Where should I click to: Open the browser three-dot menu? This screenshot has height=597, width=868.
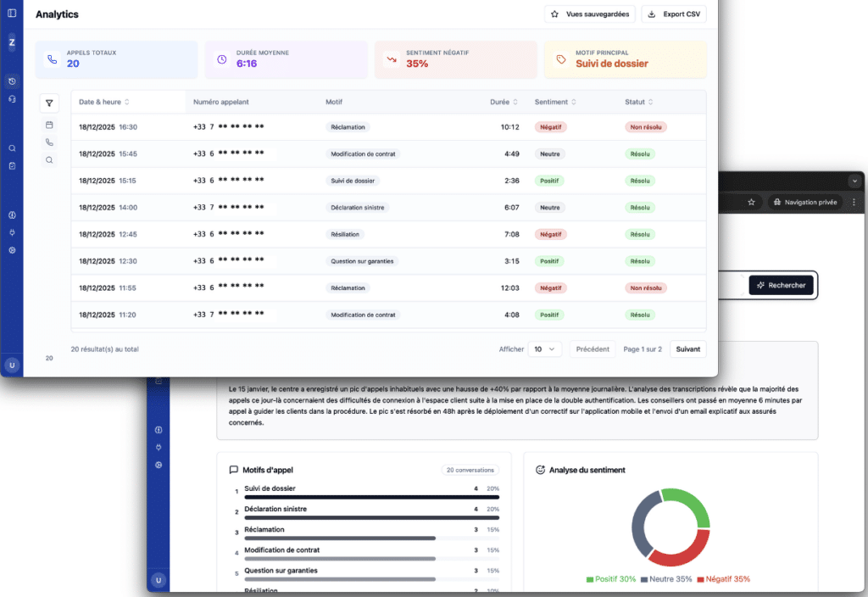(x=854, y=202)
